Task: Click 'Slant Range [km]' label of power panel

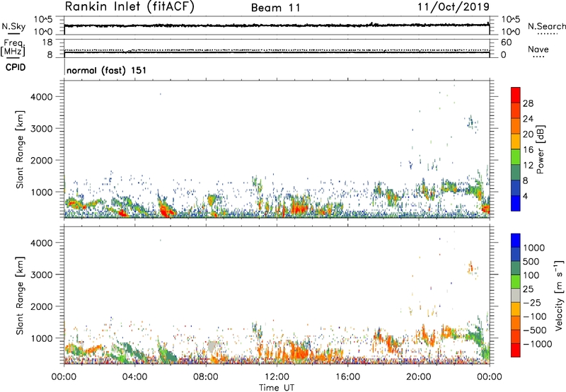Action: pyautogui.click(x=20, y=149)
